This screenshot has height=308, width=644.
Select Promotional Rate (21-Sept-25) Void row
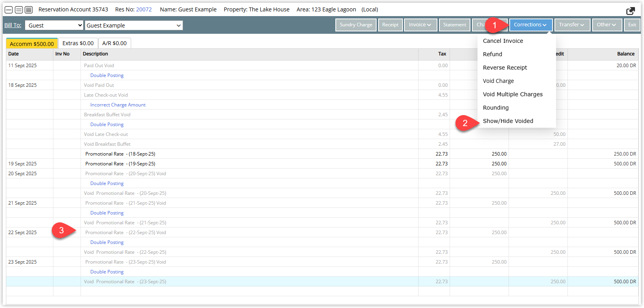click(322, 203)
